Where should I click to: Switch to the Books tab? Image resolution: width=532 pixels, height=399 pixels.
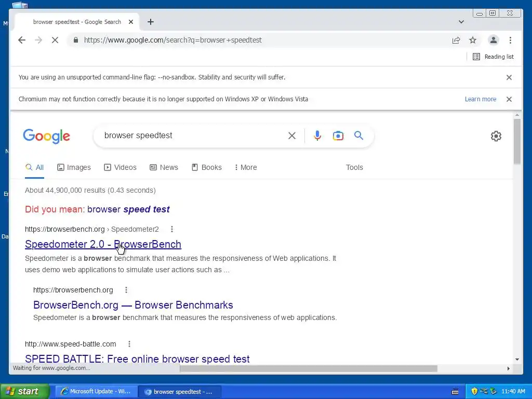(207, 167)
